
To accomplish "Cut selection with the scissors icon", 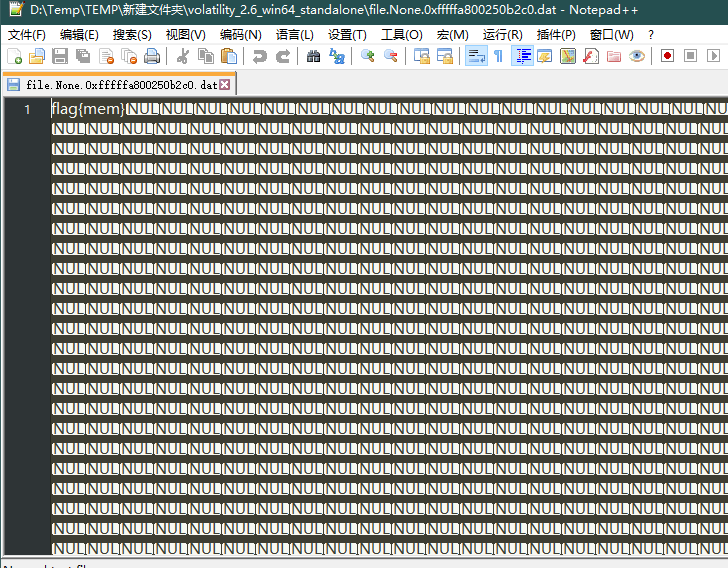I will (x=183, y=56).
